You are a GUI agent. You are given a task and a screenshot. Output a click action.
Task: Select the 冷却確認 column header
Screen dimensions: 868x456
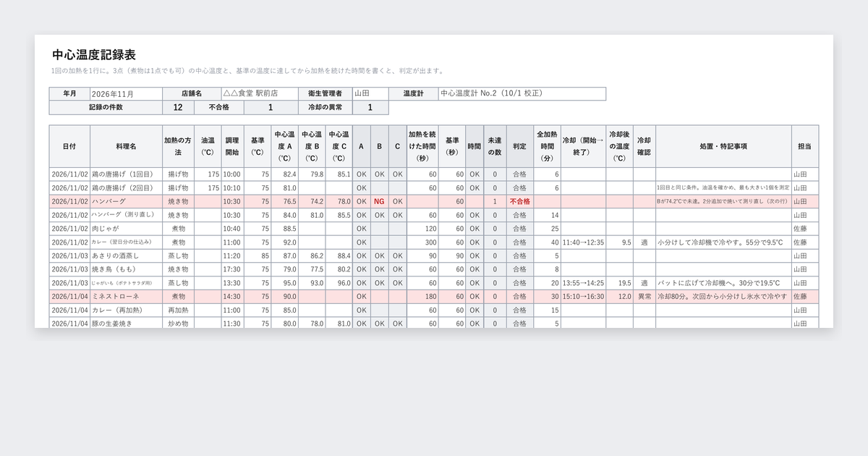644,146
